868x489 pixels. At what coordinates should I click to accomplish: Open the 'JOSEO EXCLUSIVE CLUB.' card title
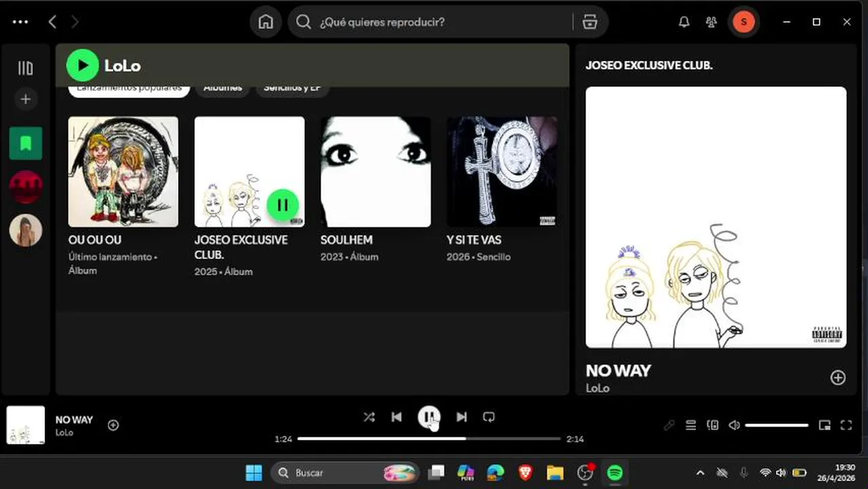click(241, 247)
